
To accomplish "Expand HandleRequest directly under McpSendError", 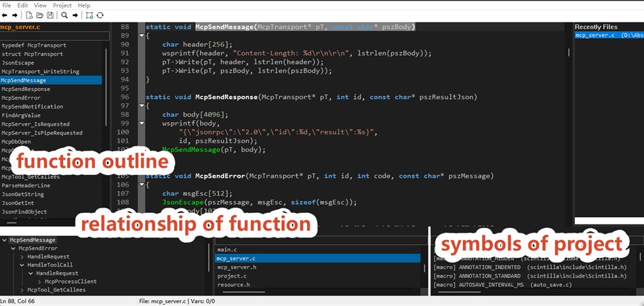I will pyautogui.click(x=22, y=256).
